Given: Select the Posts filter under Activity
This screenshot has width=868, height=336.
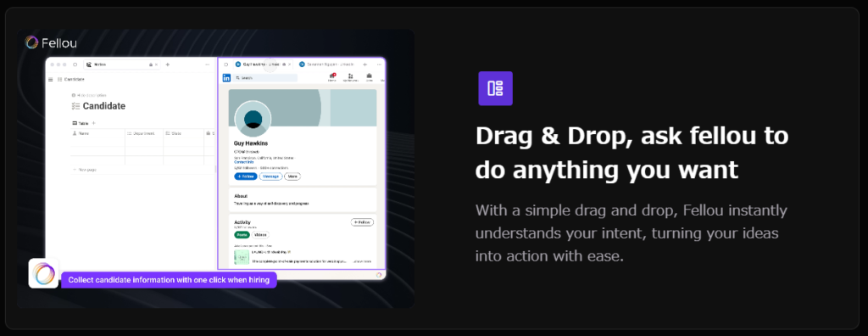Looking at the screenshot, I should [242, 235].
